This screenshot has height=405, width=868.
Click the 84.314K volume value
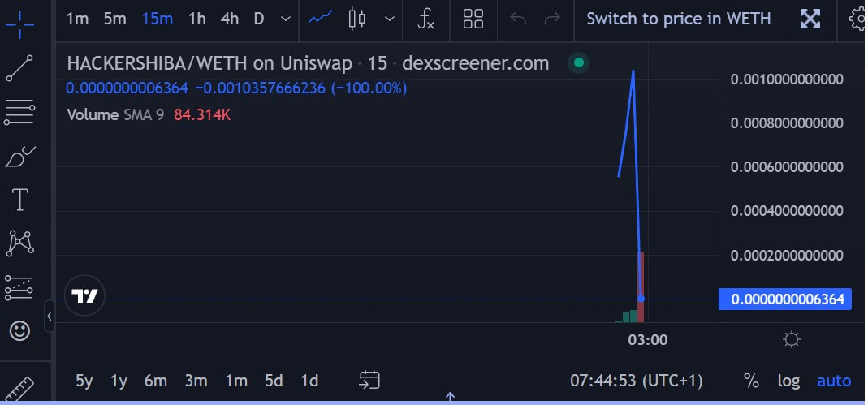(x=202, y=115)
